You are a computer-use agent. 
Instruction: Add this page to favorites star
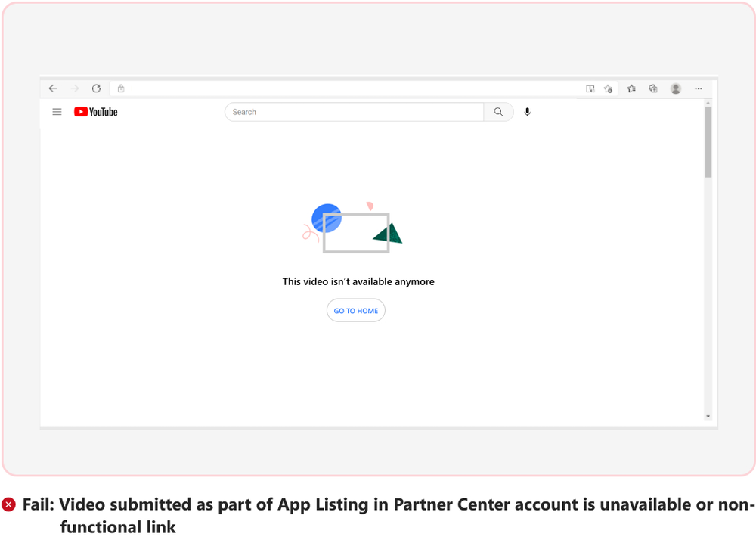(609, 88)
